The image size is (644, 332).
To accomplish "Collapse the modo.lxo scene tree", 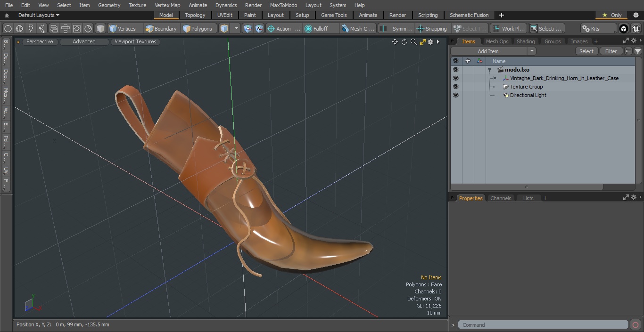I will [490, 70].
